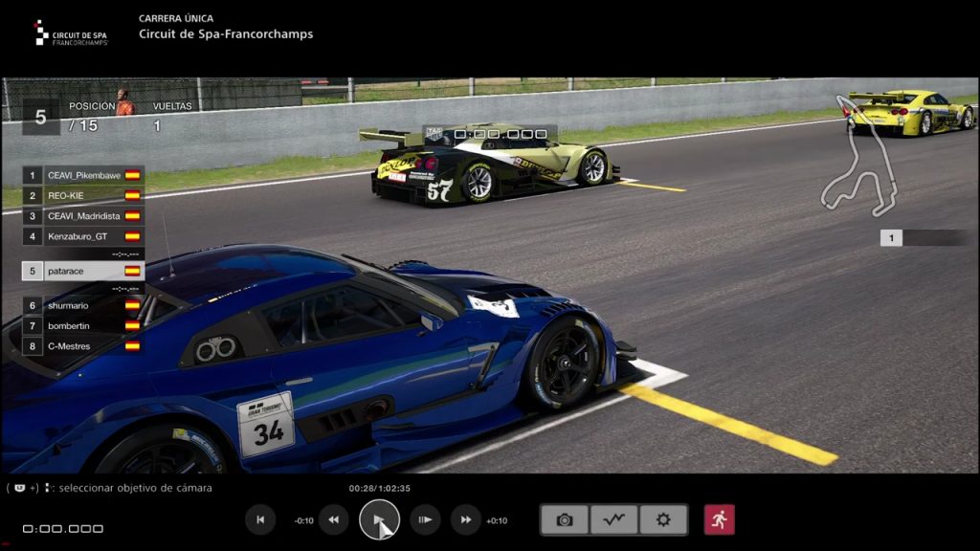Click the -0:10 skip-back label
Viewport: 980px width, 551px height.
tap(303, 520)
